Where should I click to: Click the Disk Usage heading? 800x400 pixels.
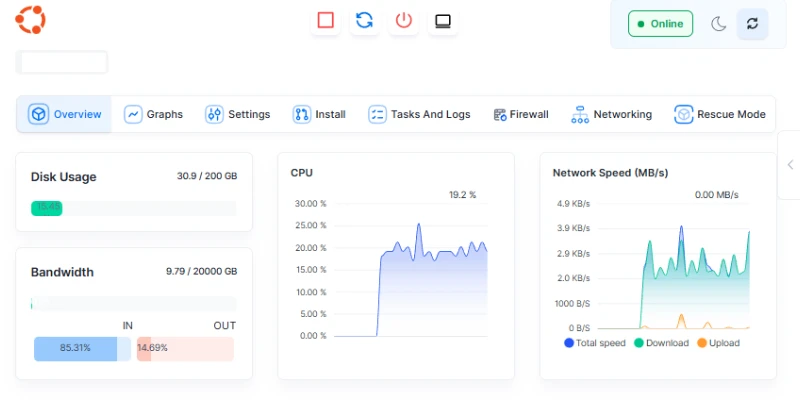click(63, 177)
